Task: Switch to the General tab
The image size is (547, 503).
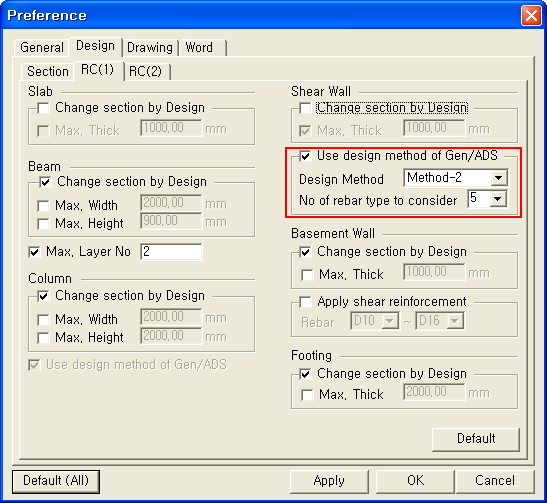Action: tap(42, 47)
